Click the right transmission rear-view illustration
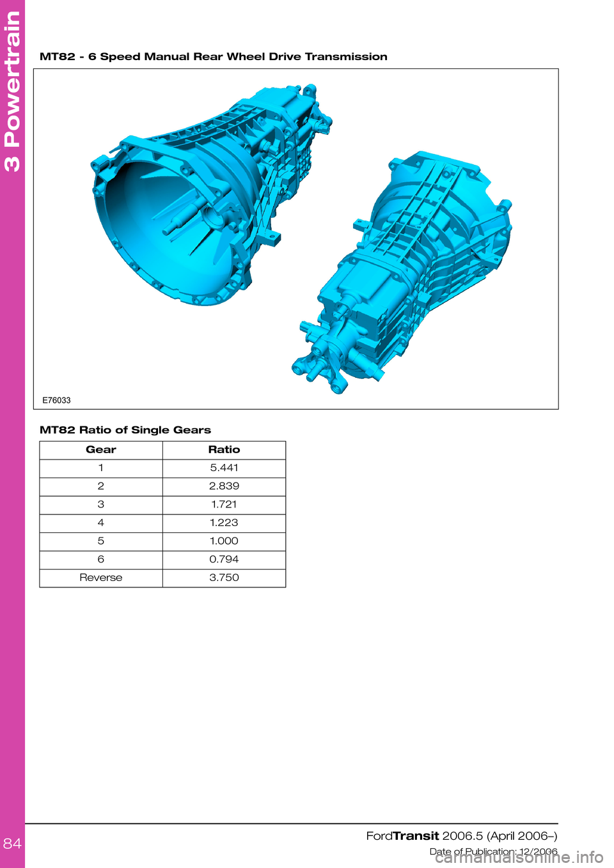This screenshot has height=868, width=614. 402,272
